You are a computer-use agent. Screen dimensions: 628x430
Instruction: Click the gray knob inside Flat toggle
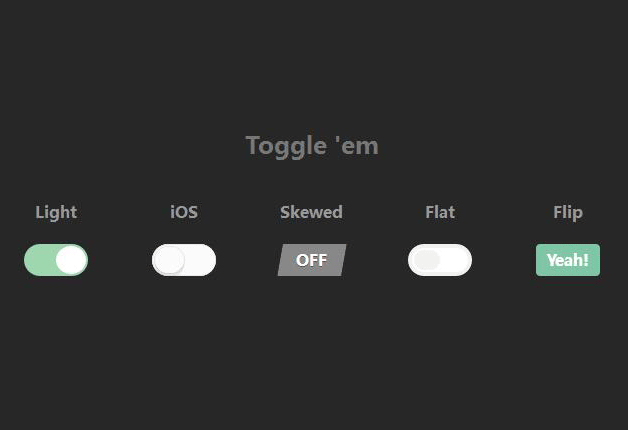point(427,260)
